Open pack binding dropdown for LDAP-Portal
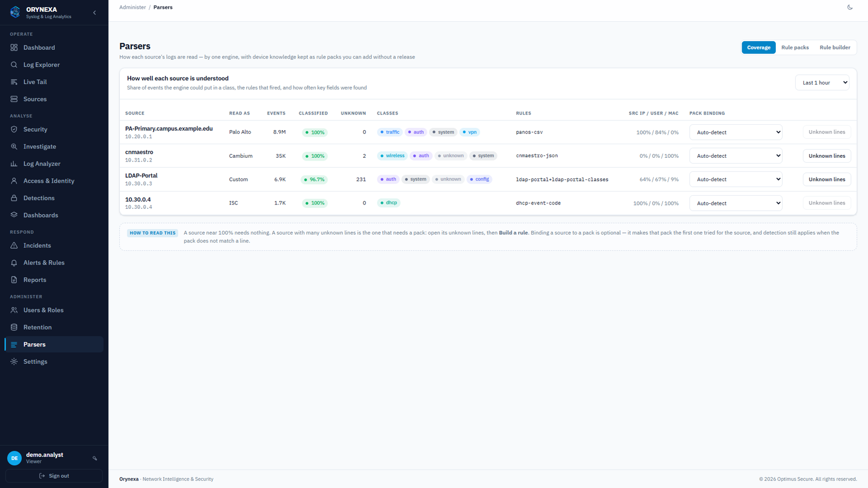868x488 pixels. tap(736, 179)
